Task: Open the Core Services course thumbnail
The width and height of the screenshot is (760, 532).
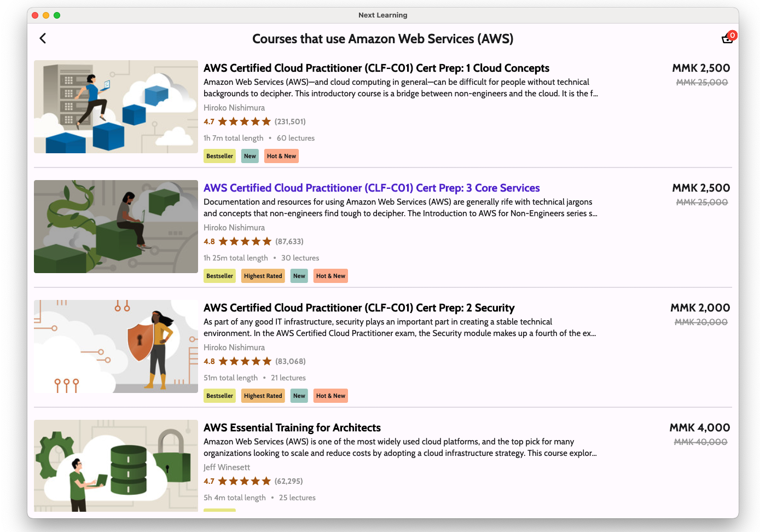Action: [x=116, y=227]
